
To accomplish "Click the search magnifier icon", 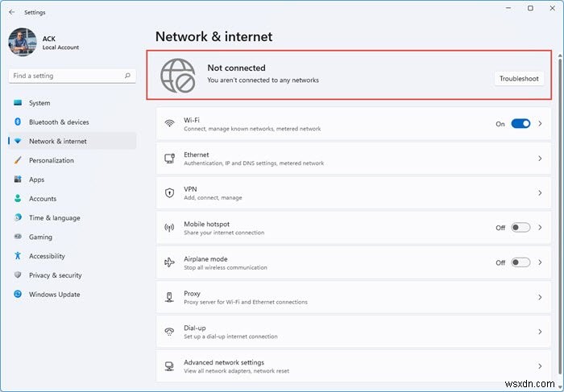I will (x=127, y=76).
